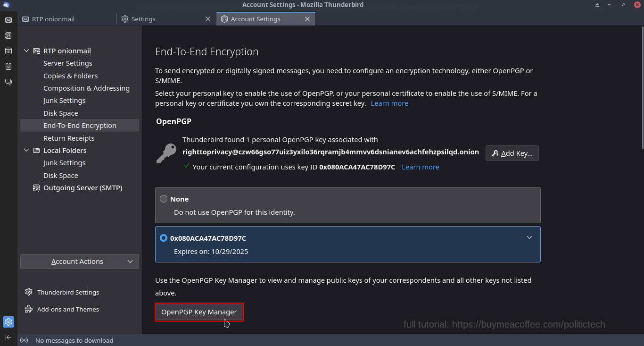Open Thunderbird Settings link
This screenshot has height=346, width=644.
tap(68, 292)
